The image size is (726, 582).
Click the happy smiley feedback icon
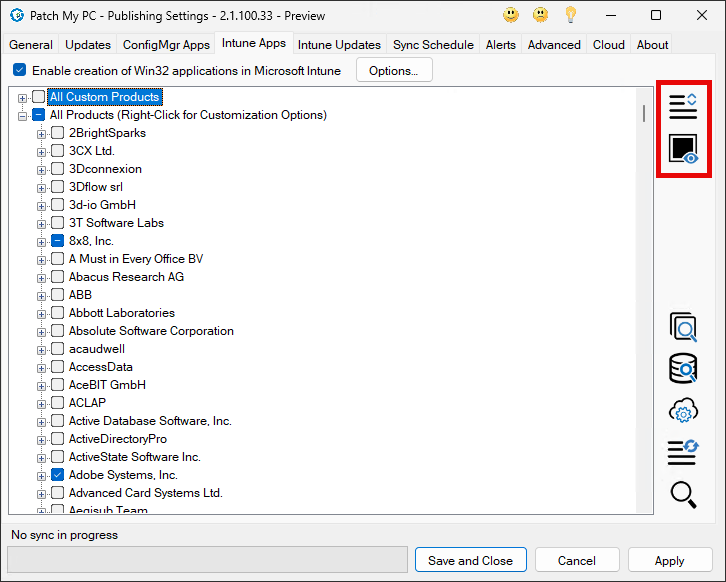pos(511,15)
